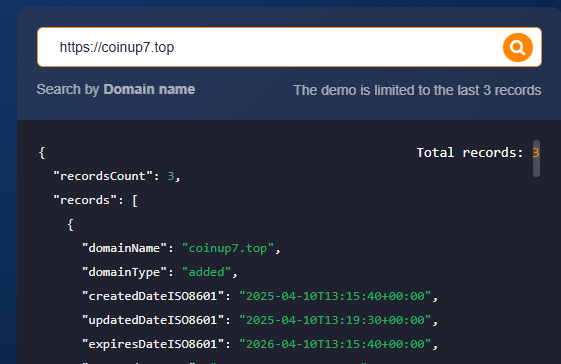Select the "coinup7.top" domainName value
561x364 pixels.
(228, 248)
